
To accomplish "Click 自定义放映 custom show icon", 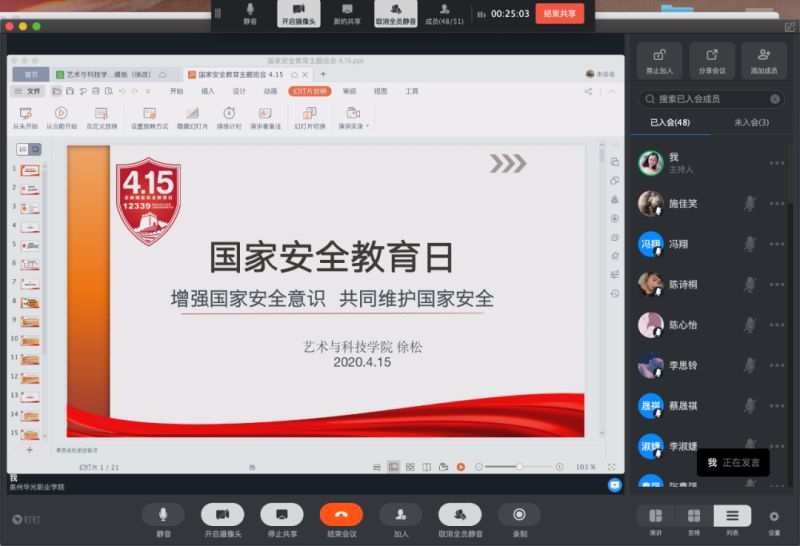I will [102, 118].
